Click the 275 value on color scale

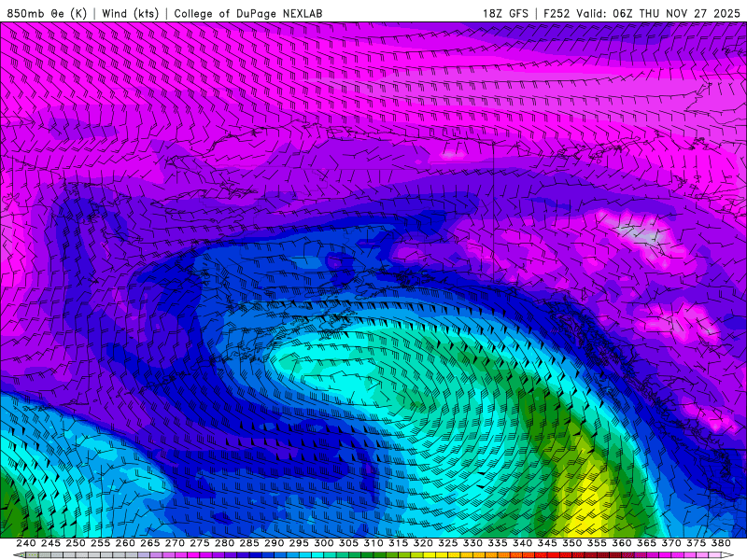[200, 543]
